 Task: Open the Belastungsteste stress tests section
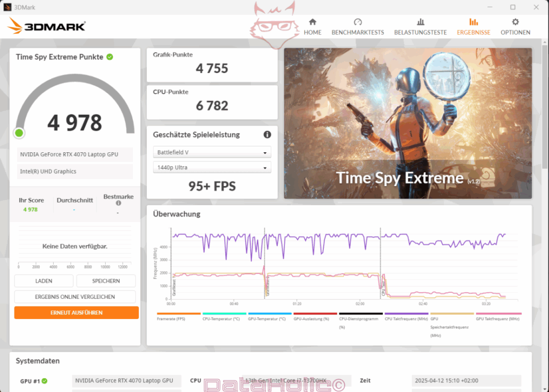point(420,27)
